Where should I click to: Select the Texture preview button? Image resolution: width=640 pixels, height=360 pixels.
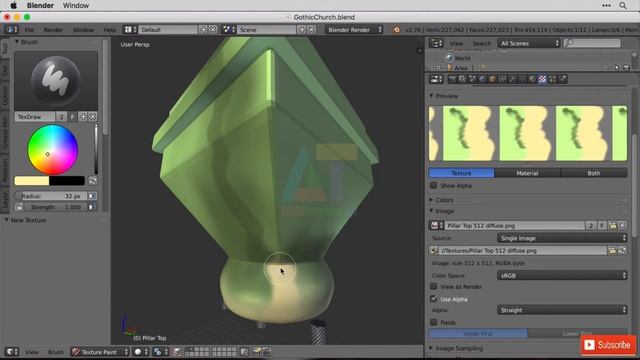[x=461, y=173]
